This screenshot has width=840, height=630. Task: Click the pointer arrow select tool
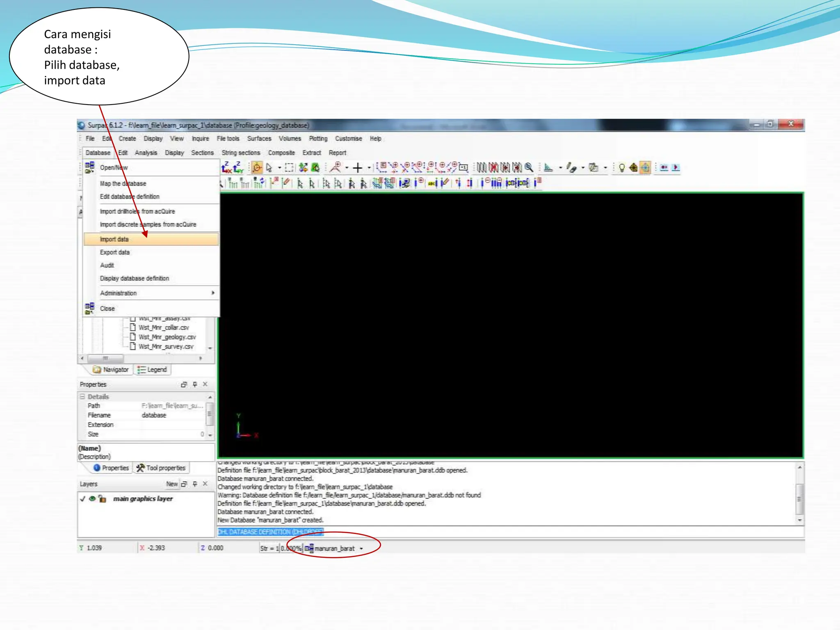pos(269,168)
